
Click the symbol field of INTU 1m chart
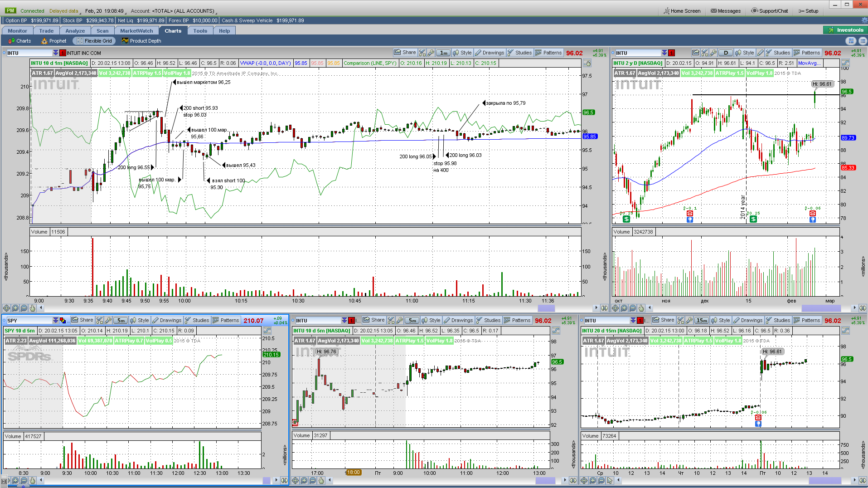coord(29,53)
